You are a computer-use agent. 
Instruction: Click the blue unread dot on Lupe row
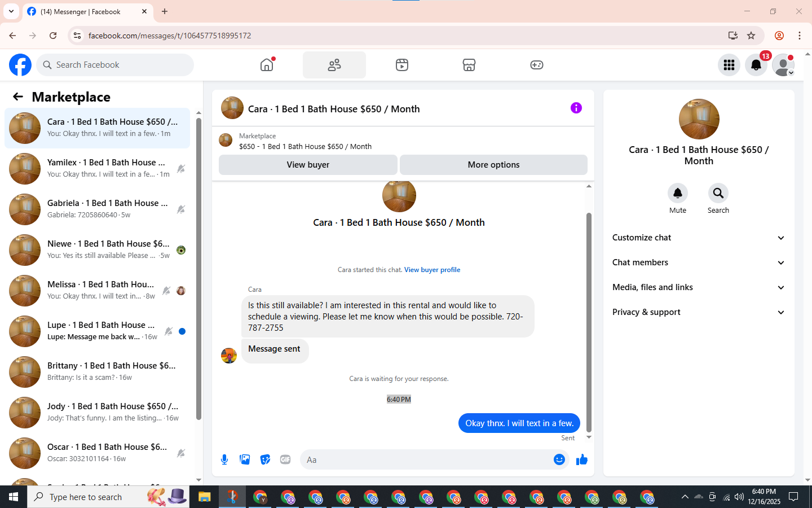182,331
